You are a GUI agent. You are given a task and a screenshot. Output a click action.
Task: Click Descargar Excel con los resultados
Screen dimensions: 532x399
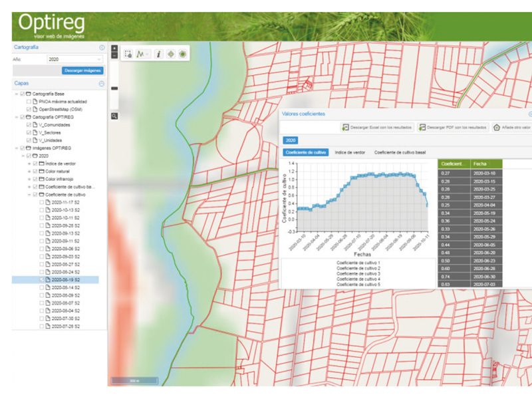click(x=377, y=127)
